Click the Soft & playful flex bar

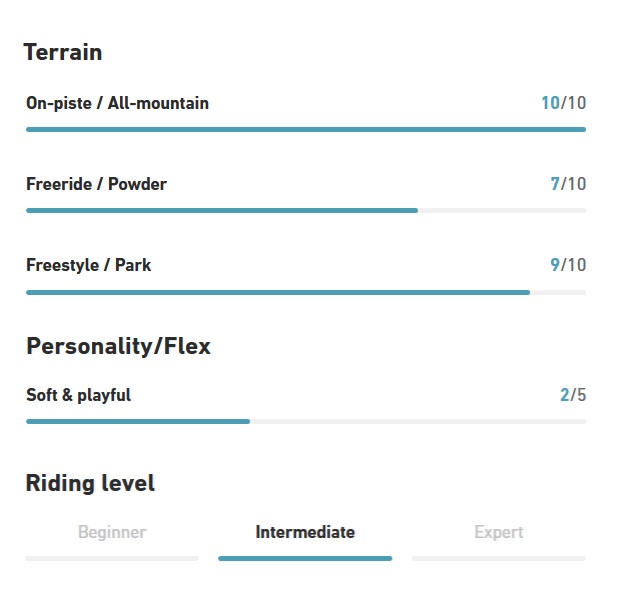pos(306,421)
